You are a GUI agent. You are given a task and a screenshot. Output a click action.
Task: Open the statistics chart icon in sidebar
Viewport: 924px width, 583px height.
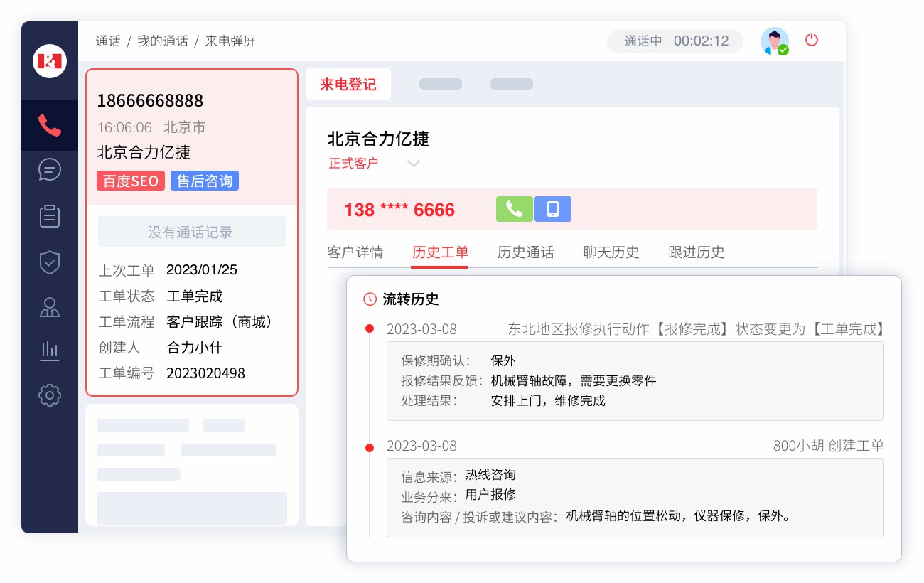[x=50, y=351]
